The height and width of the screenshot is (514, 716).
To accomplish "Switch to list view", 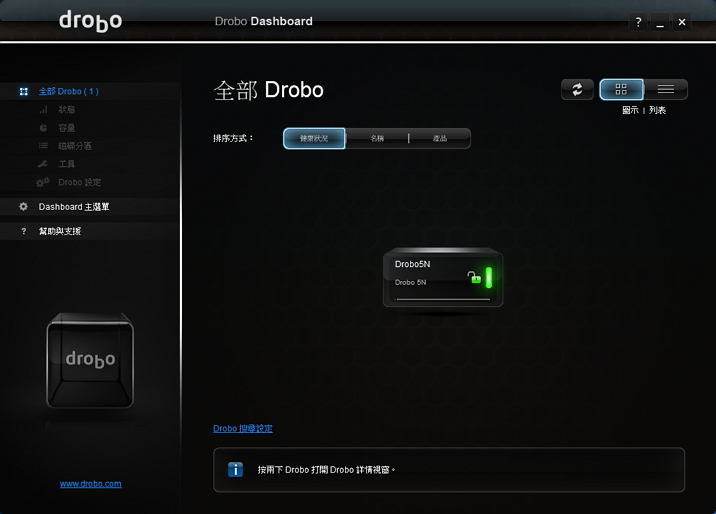I will click(665, 89).
